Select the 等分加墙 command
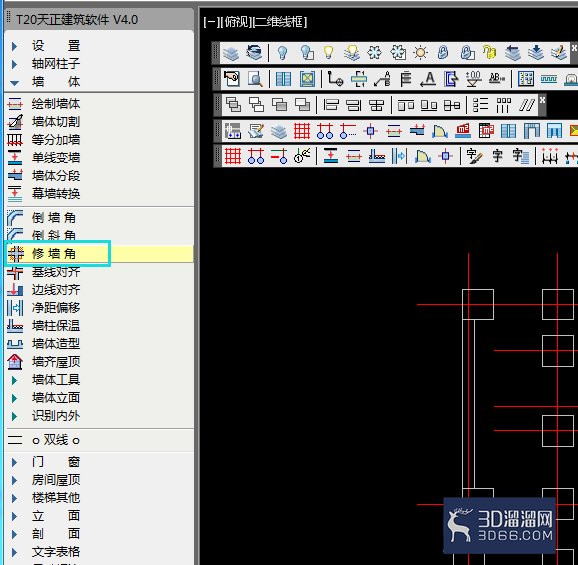This screenshot has height=565, width=578. point(56,140)
